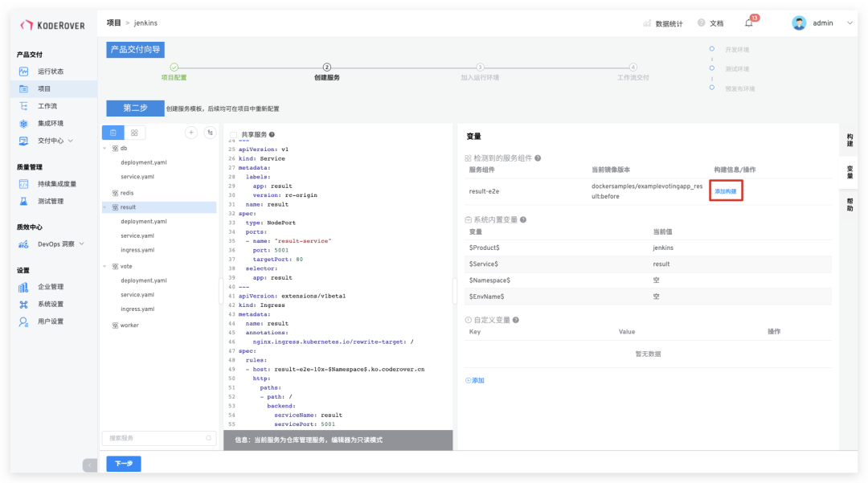The width and height of the screenshot is (868, 483).
Task: Switch to the grid view icon
Action: pos(134,133)
